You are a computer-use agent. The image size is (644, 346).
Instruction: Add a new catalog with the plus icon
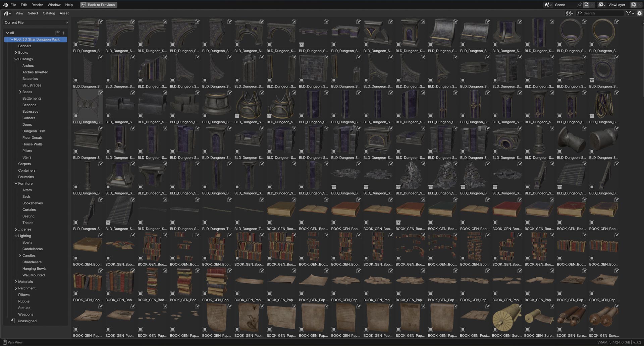pyautogui.click(x=63, y=33)
